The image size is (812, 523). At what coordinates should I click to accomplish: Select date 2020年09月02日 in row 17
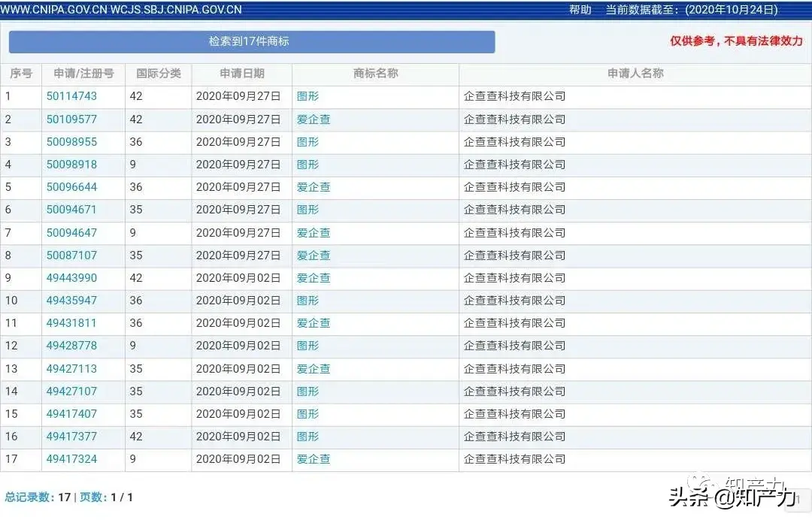tap(238, 459)
